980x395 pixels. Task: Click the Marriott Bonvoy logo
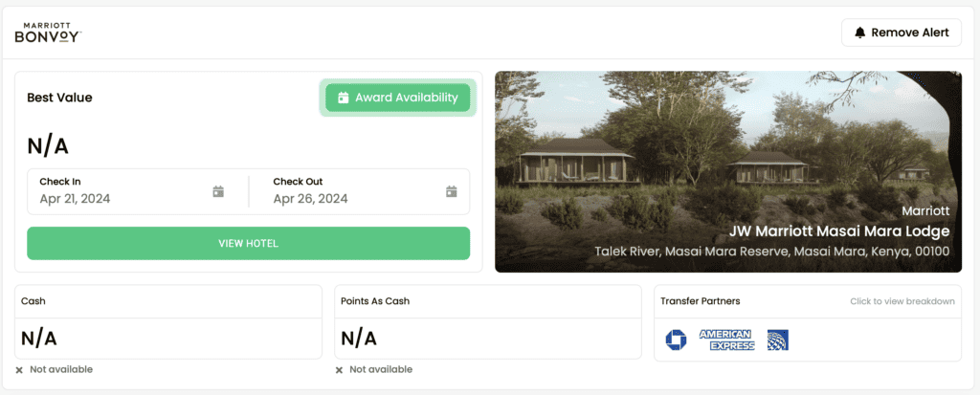48,33
